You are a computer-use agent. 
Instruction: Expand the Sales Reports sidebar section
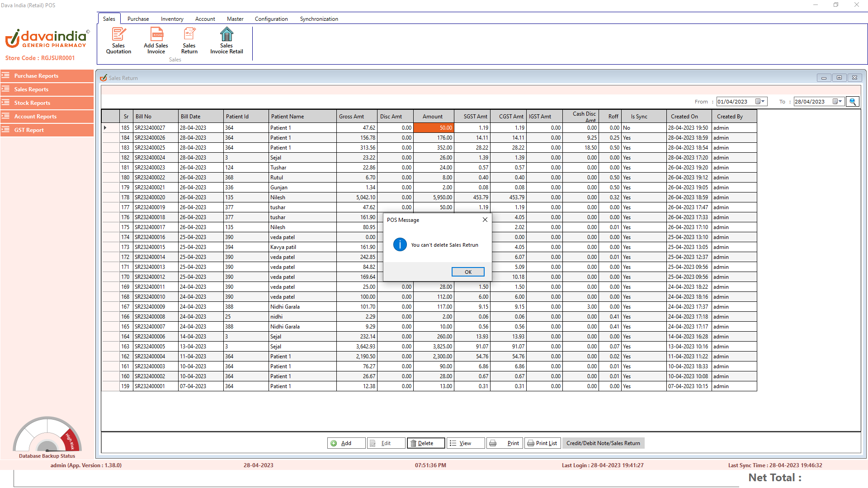click(x=47, y=89)
